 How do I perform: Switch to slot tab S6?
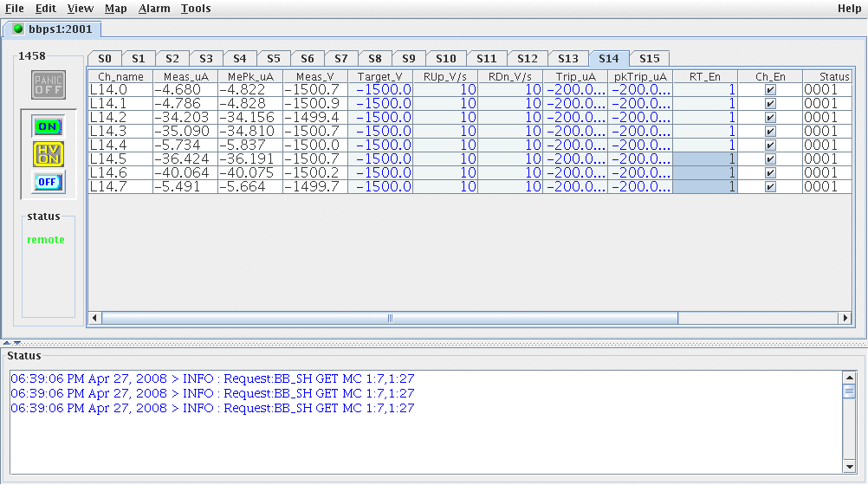click(x=308, y=58)
